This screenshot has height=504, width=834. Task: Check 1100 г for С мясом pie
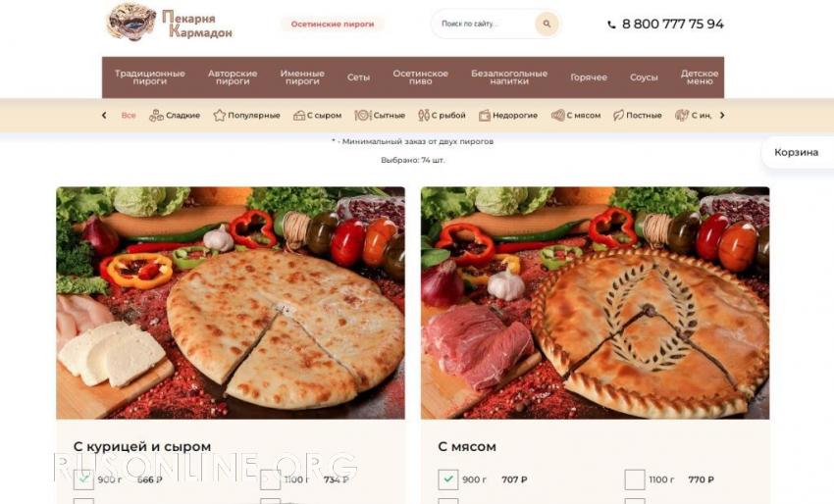[x=634, y=479]
